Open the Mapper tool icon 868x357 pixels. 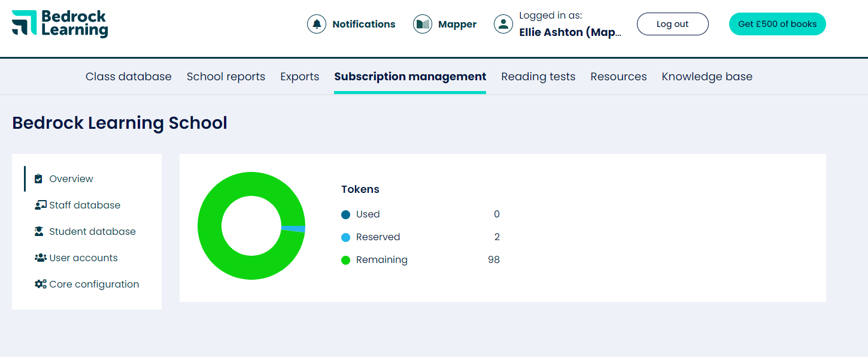(x=423, y=24)
